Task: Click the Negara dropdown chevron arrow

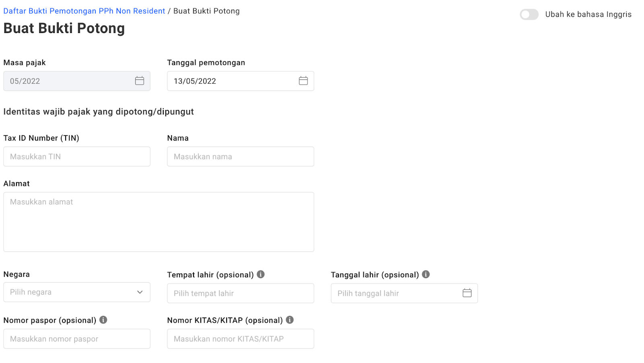Action: [x=140, y=292]
